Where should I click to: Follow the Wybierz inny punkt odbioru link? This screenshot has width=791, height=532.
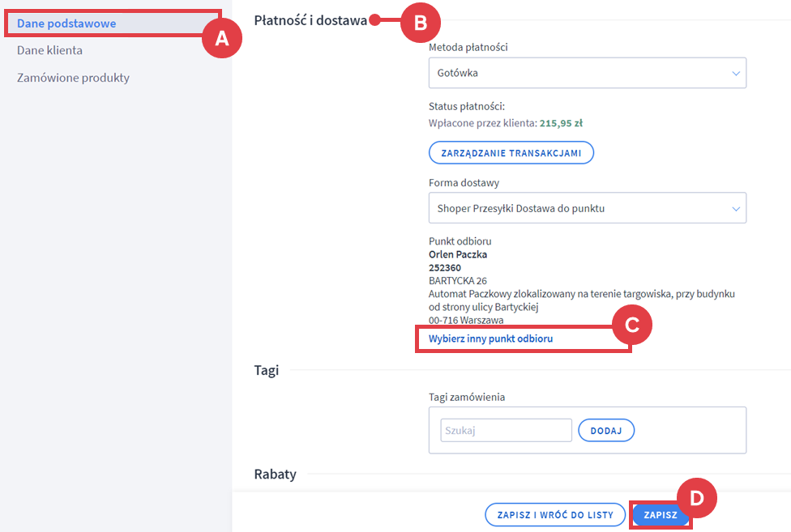click(491, 338)
